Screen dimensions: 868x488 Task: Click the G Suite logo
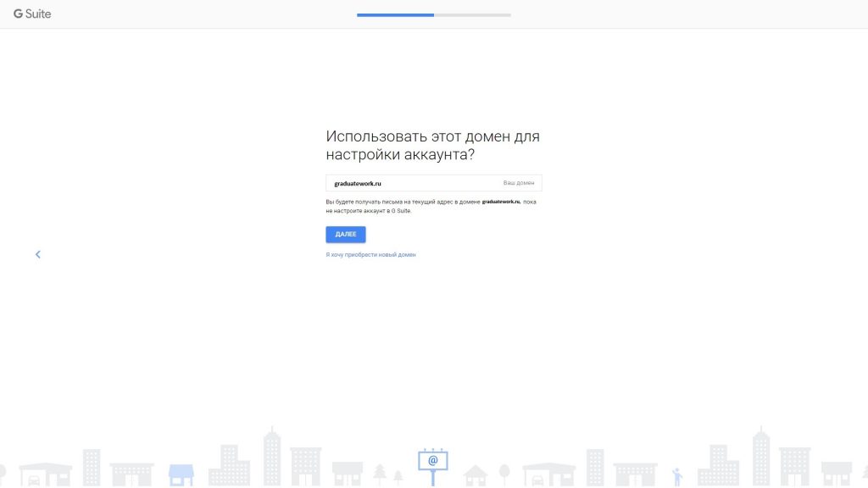coord(32,14)
